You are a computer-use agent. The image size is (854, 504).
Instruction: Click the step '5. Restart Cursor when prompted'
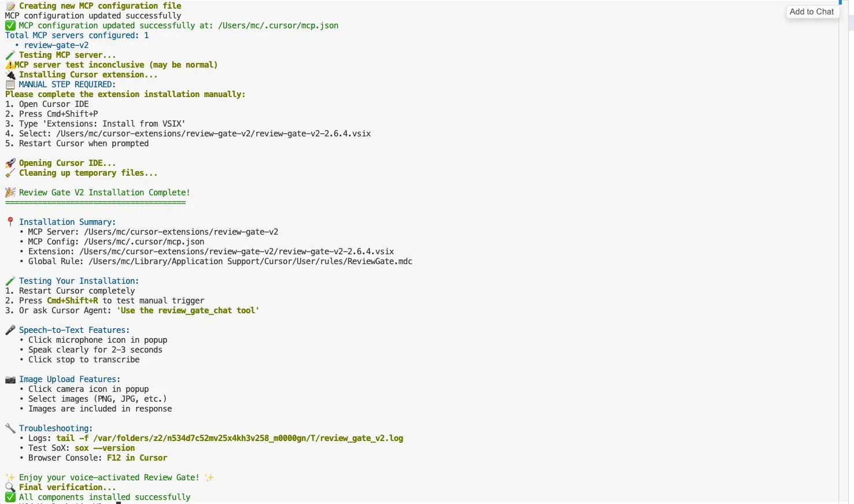pos(77,143)
